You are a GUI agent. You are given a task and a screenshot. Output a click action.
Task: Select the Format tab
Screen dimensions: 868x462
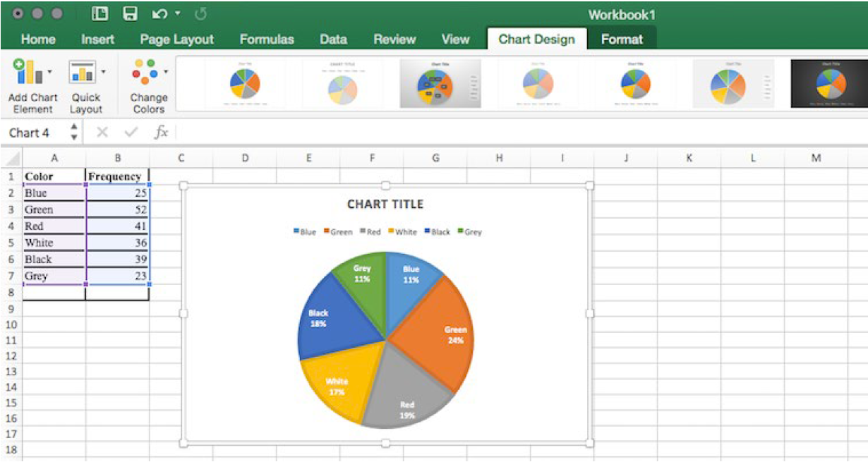(x=622, y=39)
